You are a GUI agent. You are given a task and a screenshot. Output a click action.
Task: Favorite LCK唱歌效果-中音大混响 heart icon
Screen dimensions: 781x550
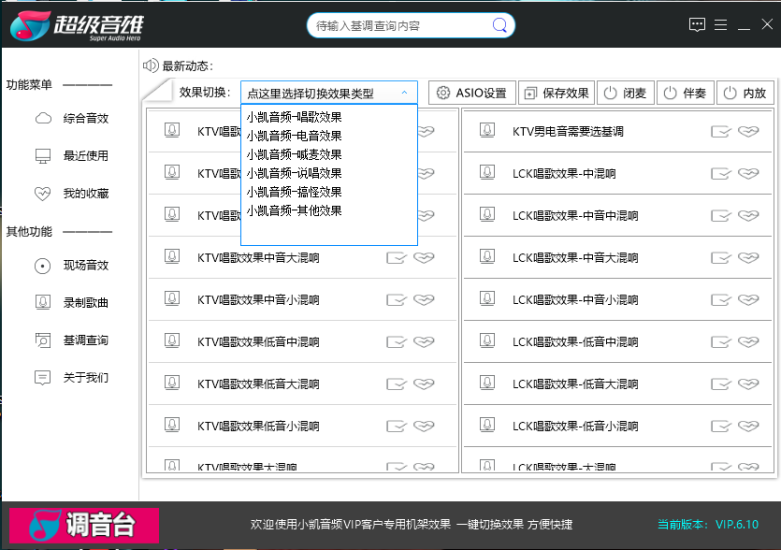748,257
